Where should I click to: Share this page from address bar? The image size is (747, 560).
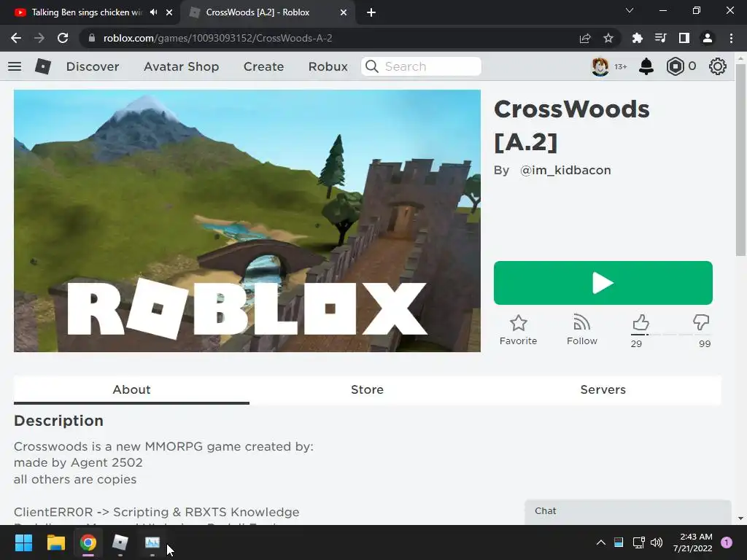click(585, 39)
